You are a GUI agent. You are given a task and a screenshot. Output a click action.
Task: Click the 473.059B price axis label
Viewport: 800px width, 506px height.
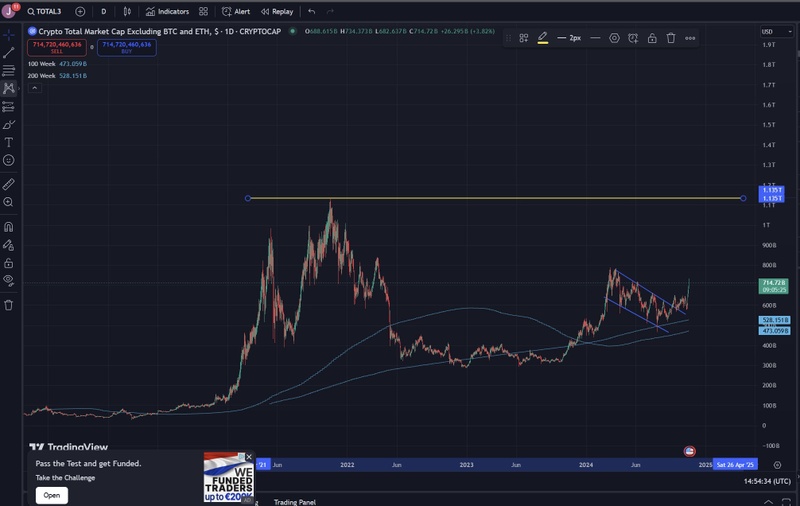coord(774,331)
